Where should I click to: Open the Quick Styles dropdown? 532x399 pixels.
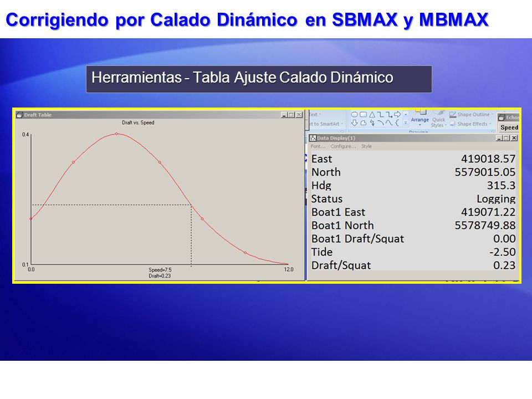[439, 122]
